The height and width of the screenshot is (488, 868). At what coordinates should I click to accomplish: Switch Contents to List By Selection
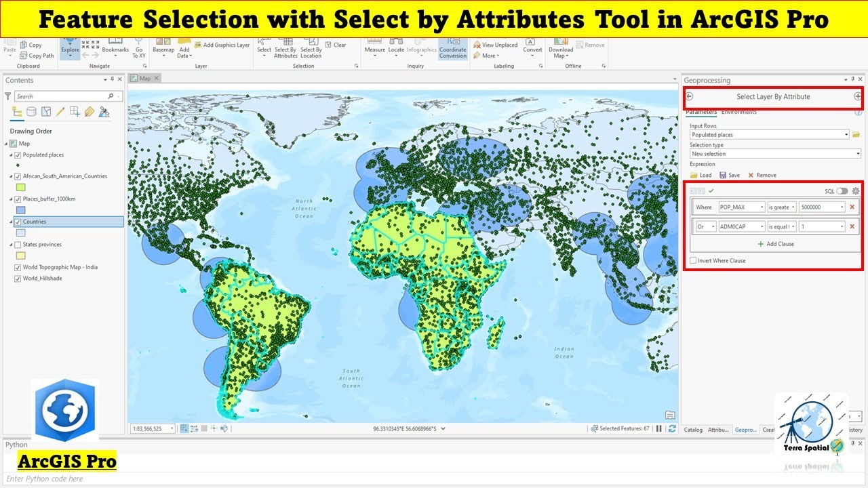pos(46,112)
